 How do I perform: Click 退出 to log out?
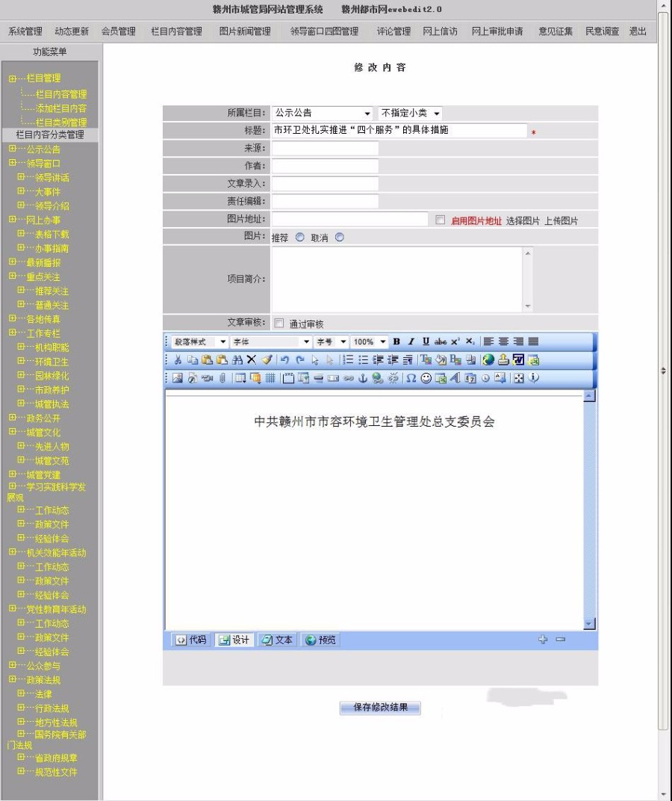point(638,31)
